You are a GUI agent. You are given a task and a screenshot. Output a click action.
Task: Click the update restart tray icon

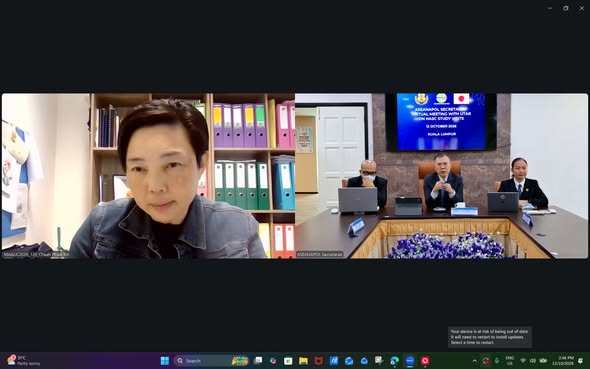pyautogui.click(x=486, y=361)
